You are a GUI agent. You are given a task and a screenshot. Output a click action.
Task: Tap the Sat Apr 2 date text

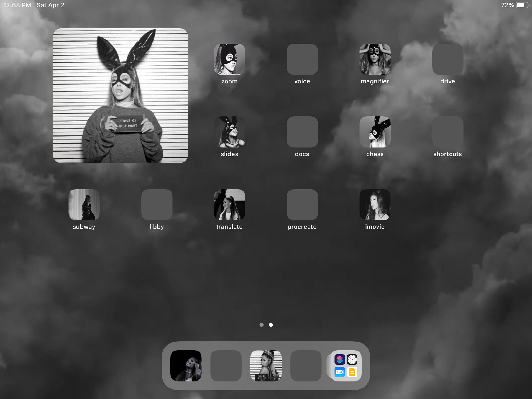(x=50, y=5)
